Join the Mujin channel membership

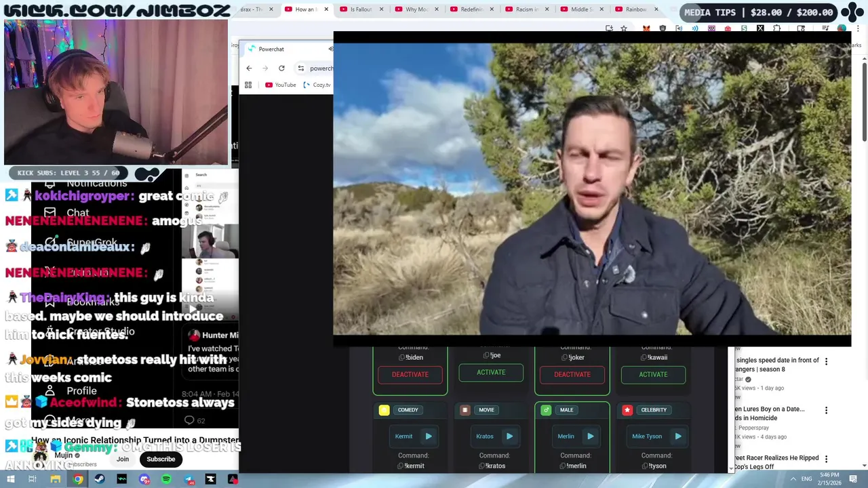click(x=122, y=459)
